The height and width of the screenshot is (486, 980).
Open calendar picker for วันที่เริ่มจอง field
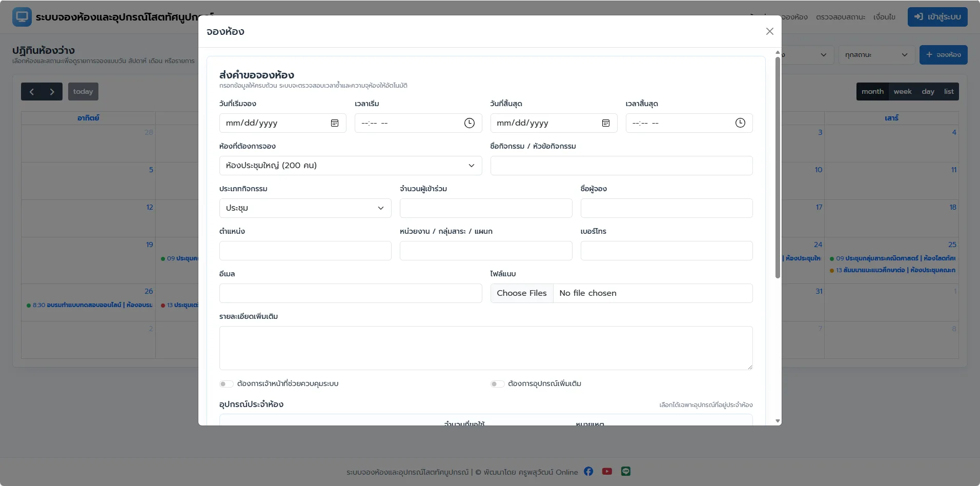coord(335,123)
